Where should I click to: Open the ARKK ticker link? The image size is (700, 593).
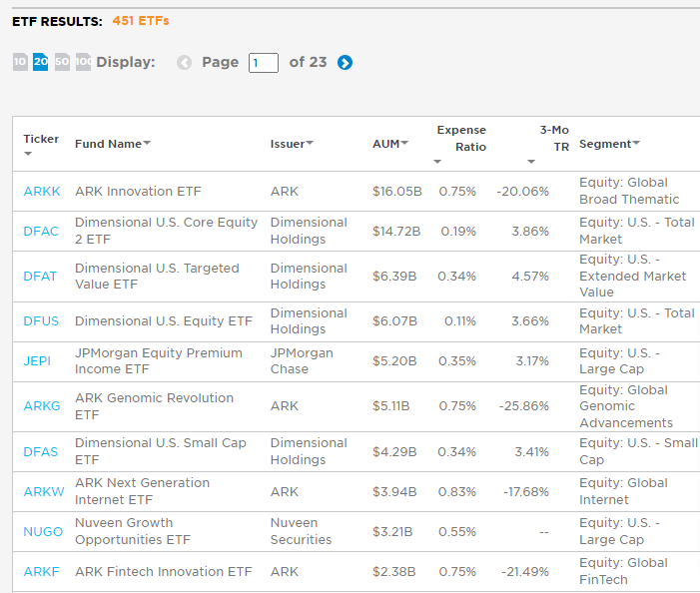coord(42,192)
